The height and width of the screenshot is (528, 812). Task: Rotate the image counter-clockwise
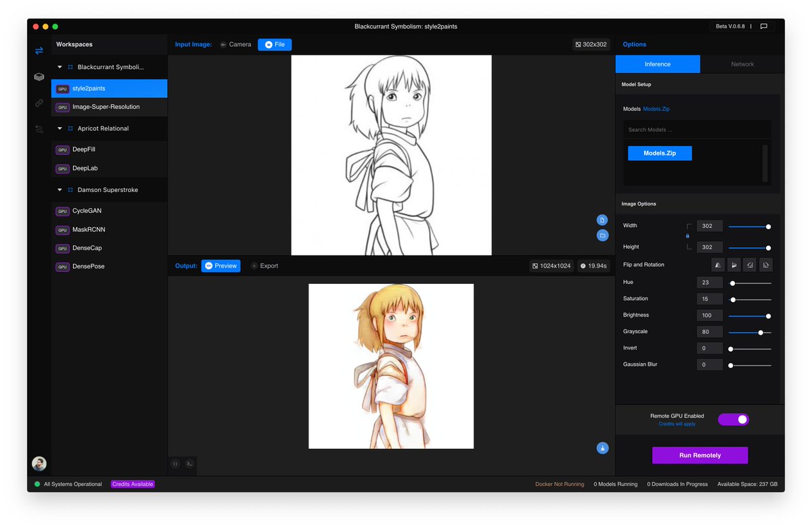pyautogui.click(x=750, y=265)
